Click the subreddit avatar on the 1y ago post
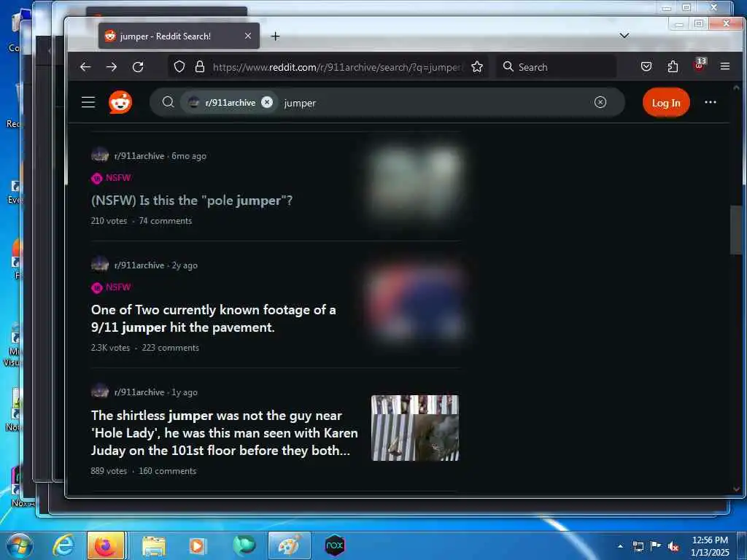 click(x=100, y=391)
